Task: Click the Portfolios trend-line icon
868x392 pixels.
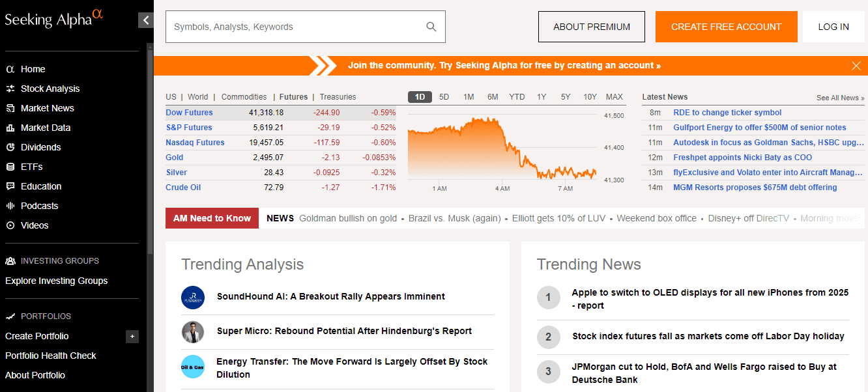Action: point(10,316)
